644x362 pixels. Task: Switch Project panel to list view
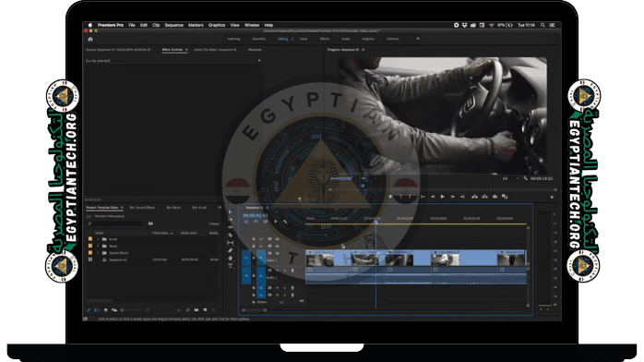click(x=98, y=310)
